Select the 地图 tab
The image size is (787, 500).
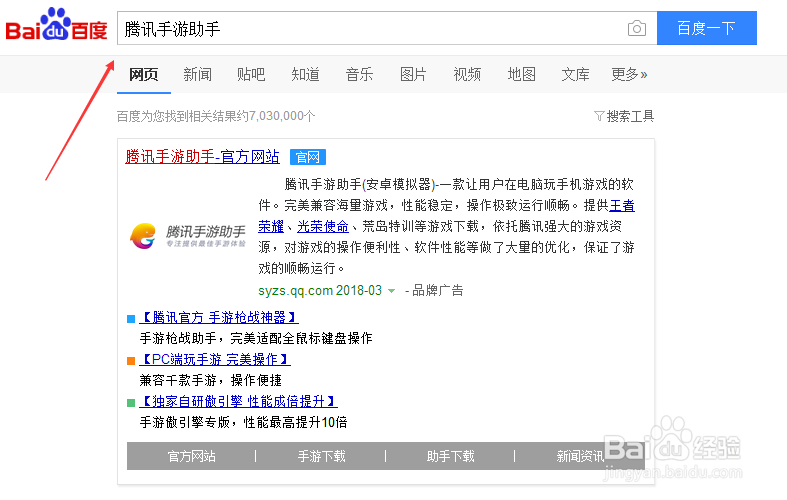(521, 75)
